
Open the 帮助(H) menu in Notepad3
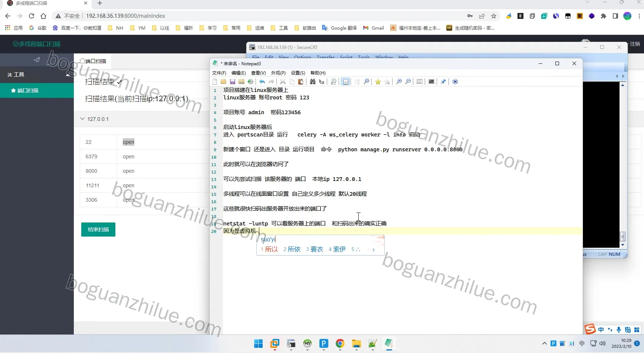[x=318, y=73]
